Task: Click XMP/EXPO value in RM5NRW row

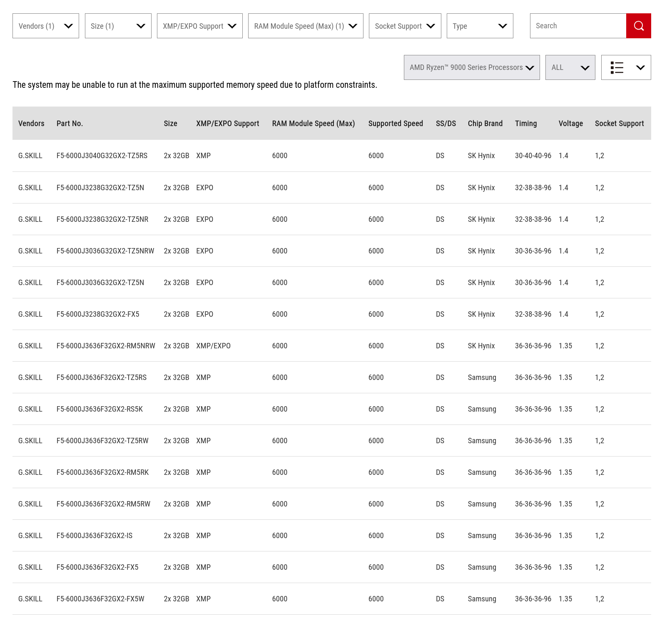Action: click(x=213, y=346)
